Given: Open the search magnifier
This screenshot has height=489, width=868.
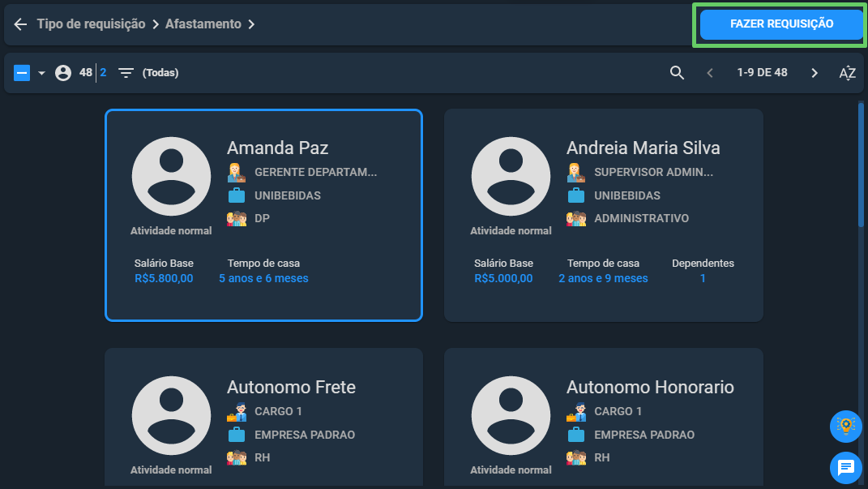Looking at the screenshot, I should coord(677,72).
